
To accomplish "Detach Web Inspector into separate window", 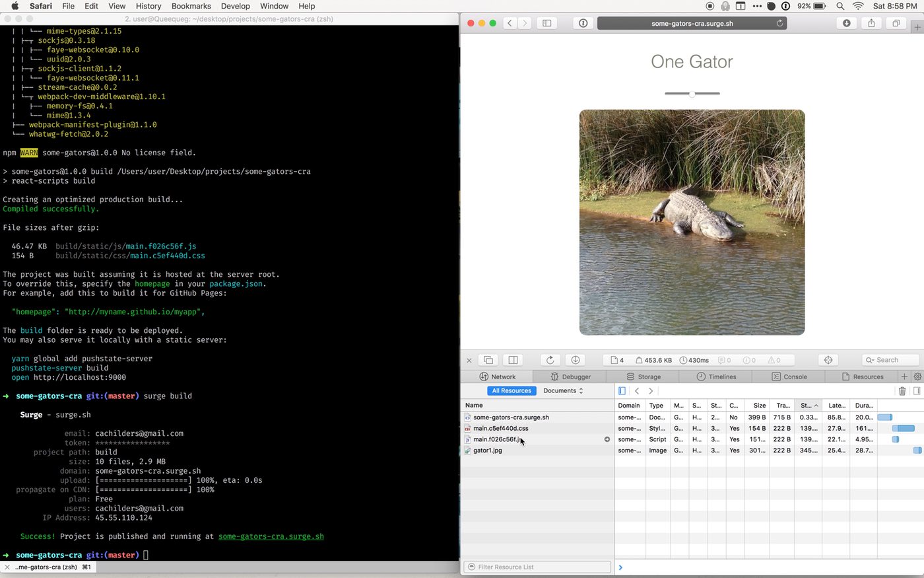I will click(x=488, y=360).
